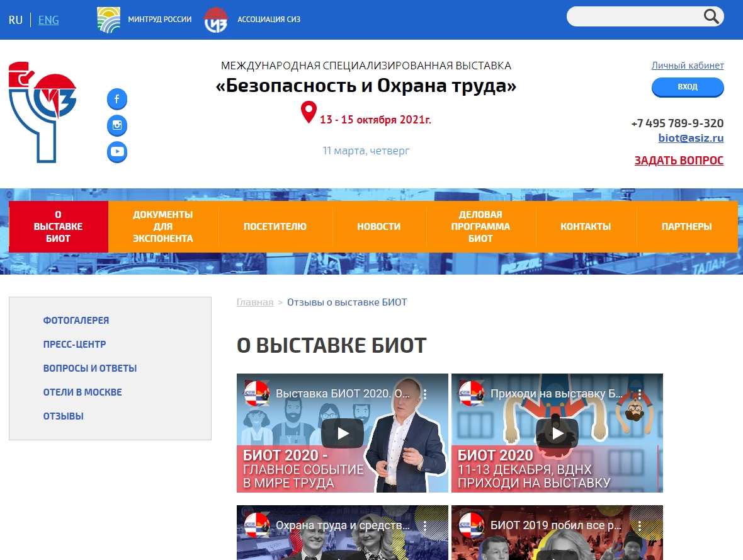Open Фотогалерея in the sidebar
The width and height of the screenshot is (743, 560).
point(76,321)
